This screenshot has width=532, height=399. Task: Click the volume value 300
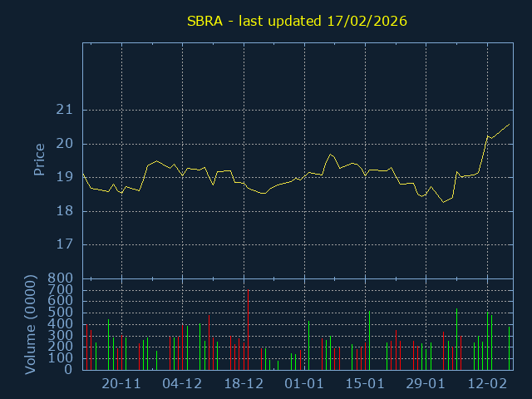pos(60,336)
